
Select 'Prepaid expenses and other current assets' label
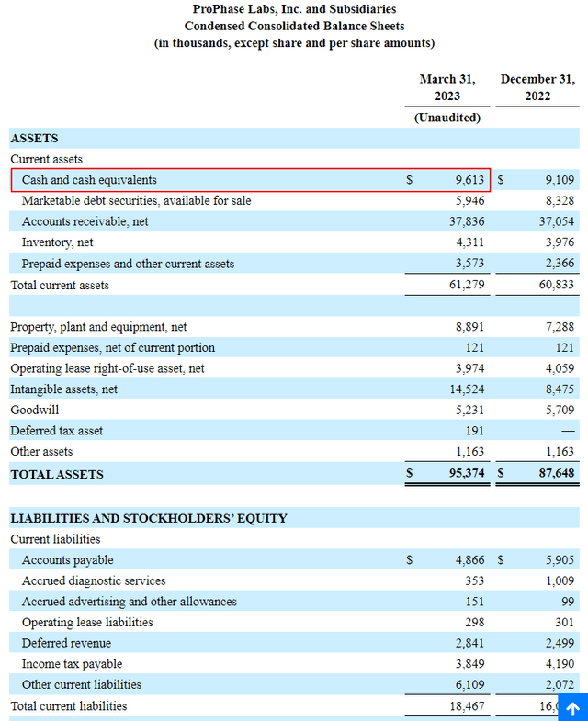pyautogui.click(x=128, y=264)
